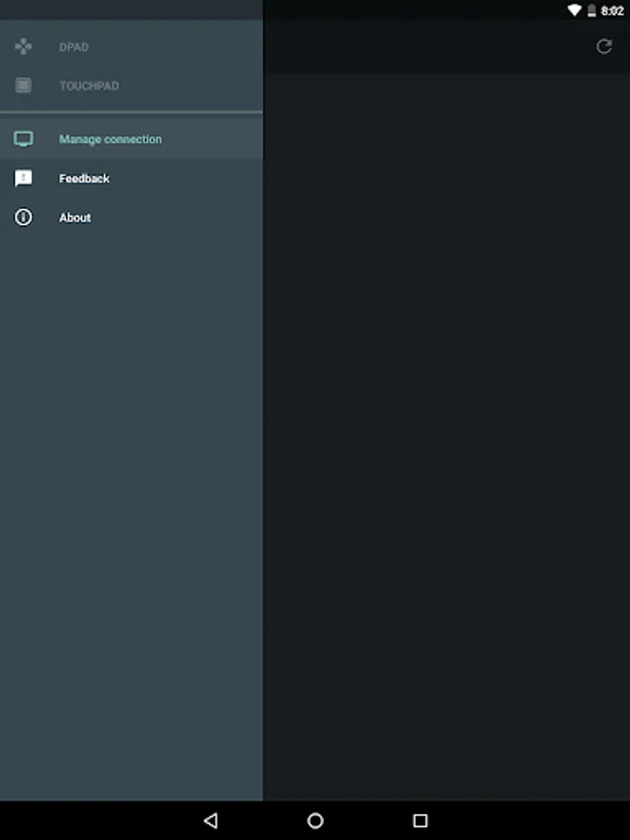Screen dimensions: 630x840
Task: Tap the About info circle icon
Action: [23, 217]
